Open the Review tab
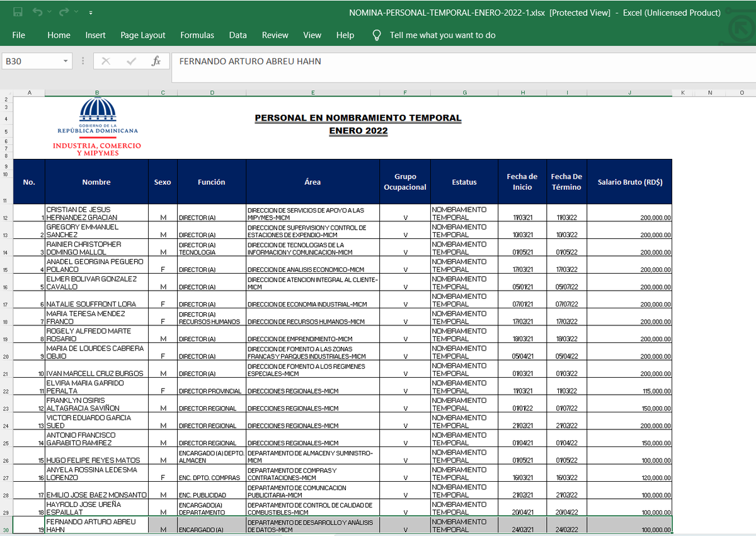The height and width of the screenshot is (536, 756). click(x=275, y=35)
